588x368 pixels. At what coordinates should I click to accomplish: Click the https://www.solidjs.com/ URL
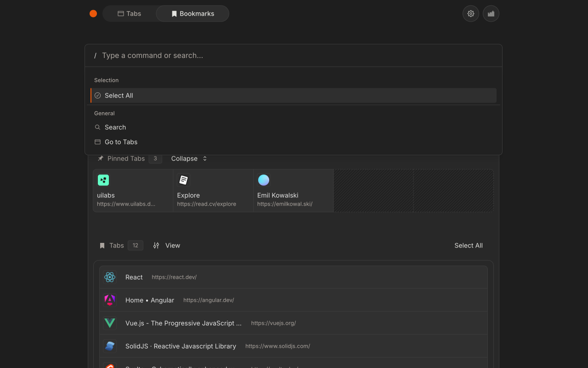click(x=277, y=346)
